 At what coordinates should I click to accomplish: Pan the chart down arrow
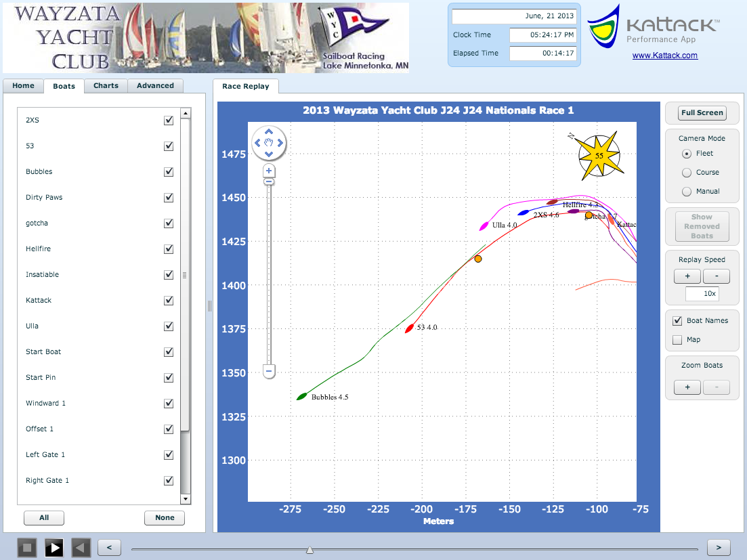click(269, 154)
